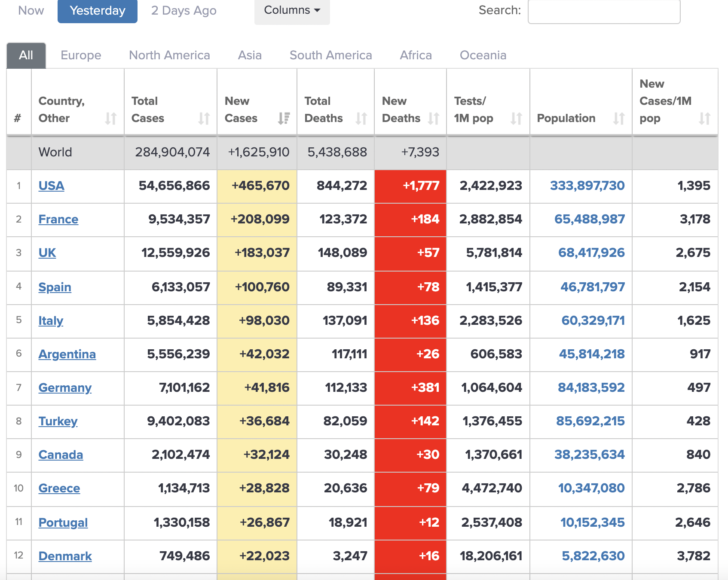Select World total deaths 5,438,688
728x580 pixels.
tap(337, 152)
